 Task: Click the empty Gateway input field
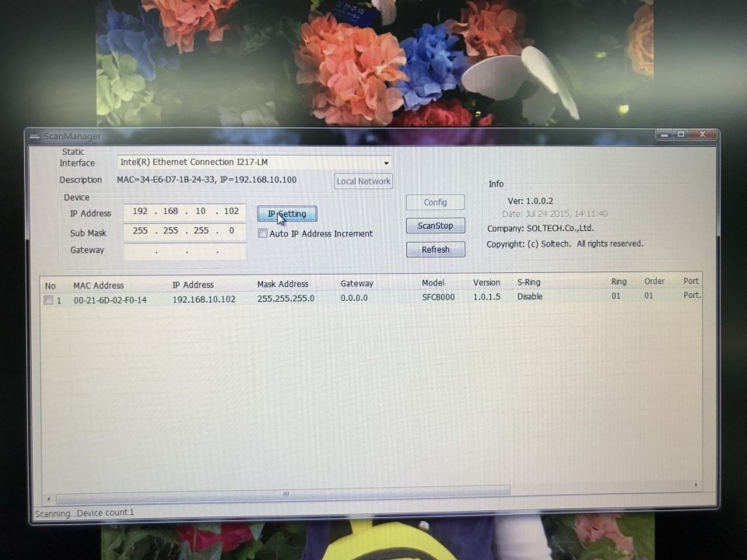point(184,250)
